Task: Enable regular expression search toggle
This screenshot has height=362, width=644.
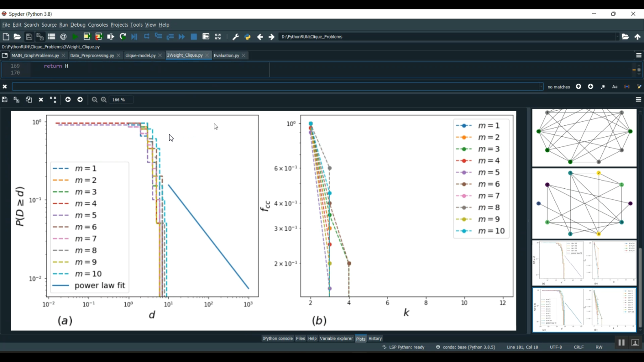Action: click(x=603, y=87)
